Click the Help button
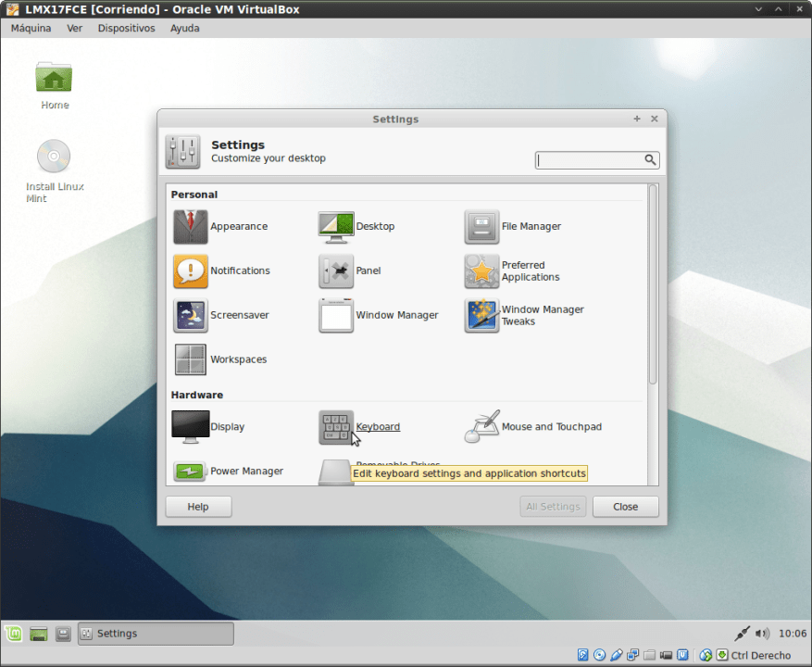The width and height of the screenshot is (812, 667). click(x=198, y=506)
